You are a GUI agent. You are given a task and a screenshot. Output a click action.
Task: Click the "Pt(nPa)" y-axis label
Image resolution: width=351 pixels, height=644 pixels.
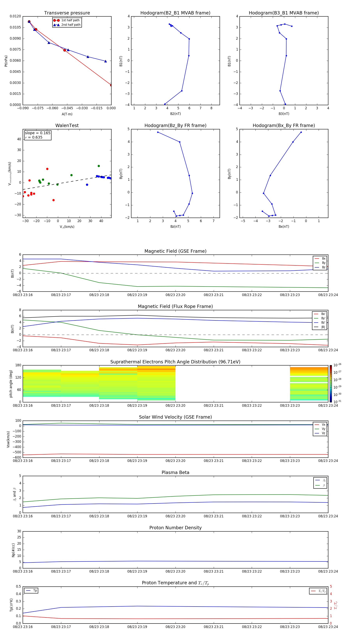6,61
